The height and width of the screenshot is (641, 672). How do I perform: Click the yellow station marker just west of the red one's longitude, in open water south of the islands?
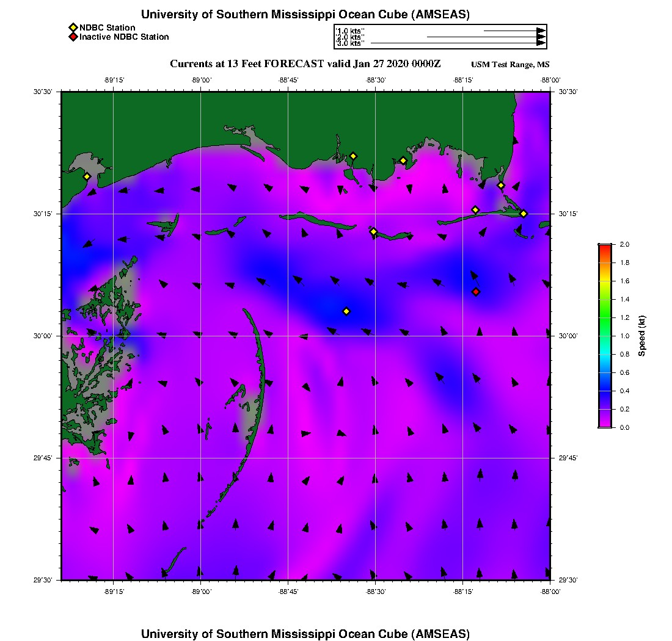pyautogui.click(x=346, y=311)
